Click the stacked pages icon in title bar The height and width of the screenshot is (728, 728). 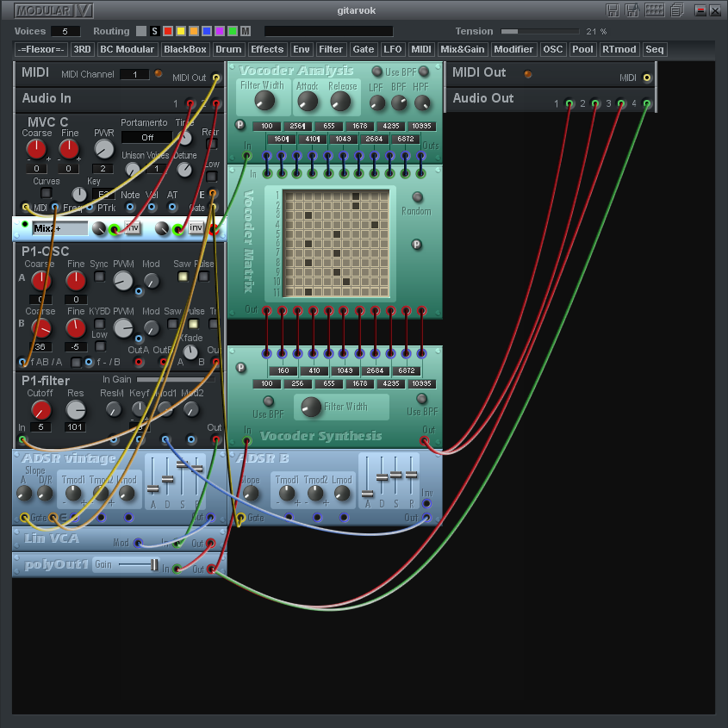[678, 10]
